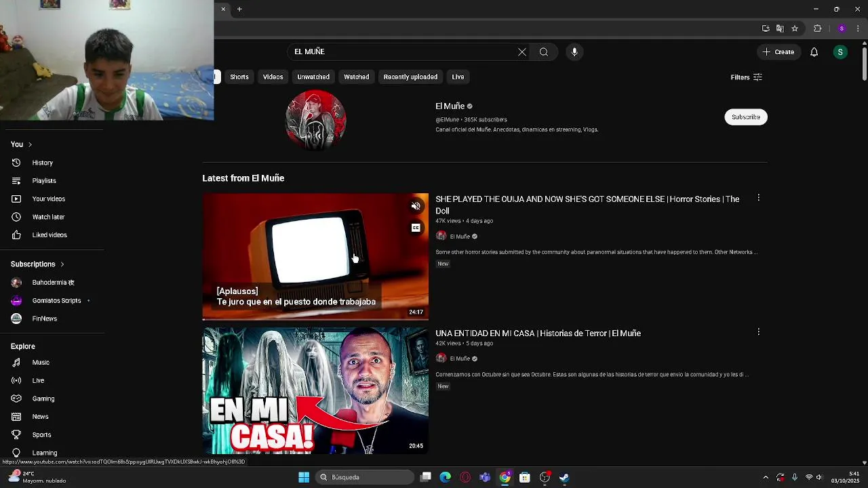Viewport: 868px width, 488px height.
Task: Close the current browser tab
Action: [223, 9]
